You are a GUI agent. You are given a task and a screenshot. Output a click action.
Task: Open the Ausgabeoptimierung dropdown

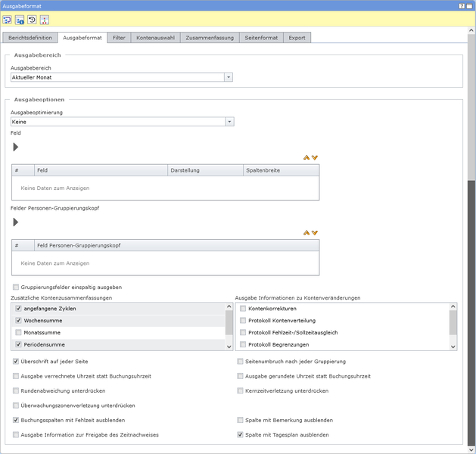[230, 121]
